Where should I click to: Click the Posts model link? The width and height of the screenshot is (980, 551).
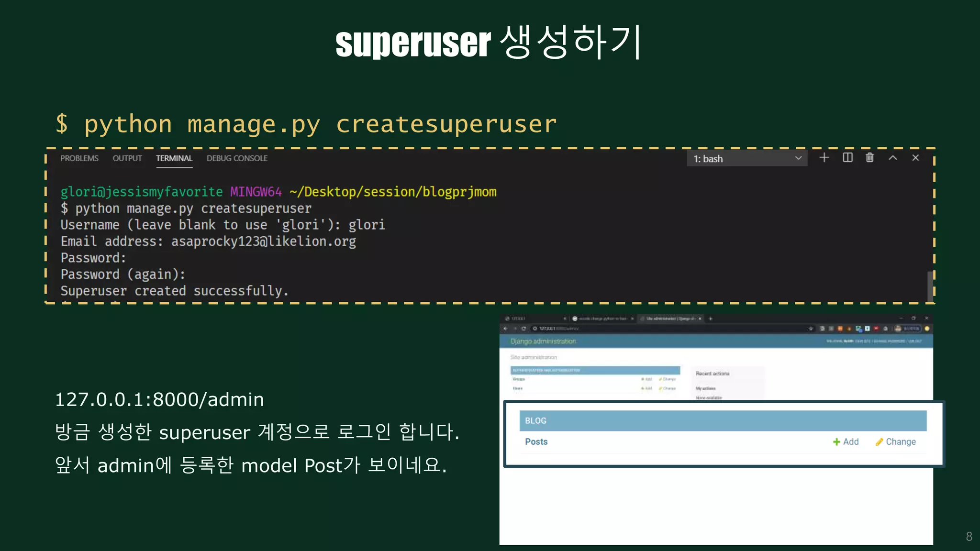coord(536,441)
